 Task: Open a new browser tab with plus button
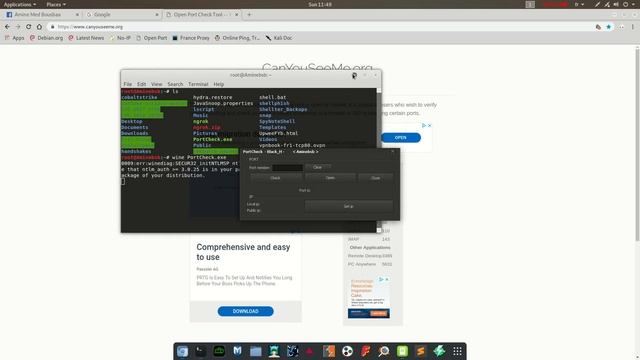pos(249,14)
